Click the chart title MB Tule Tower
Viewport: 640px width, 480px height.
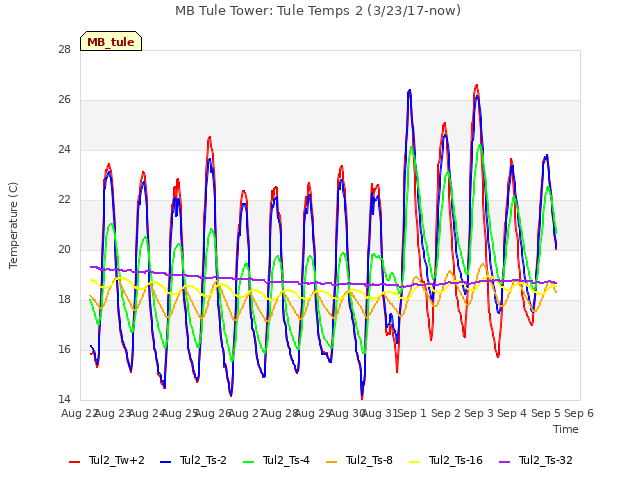(x=318, y=10)
